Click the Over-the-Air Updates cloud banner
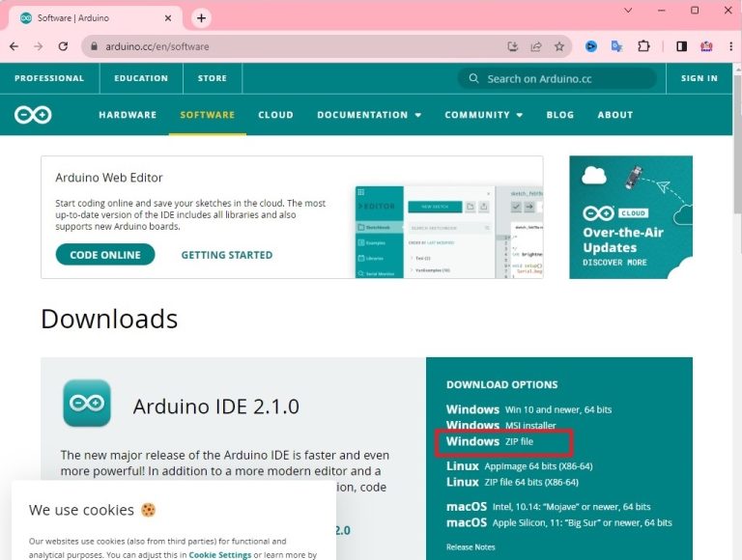Screen dimensions: 742x560 click(630, 217)
